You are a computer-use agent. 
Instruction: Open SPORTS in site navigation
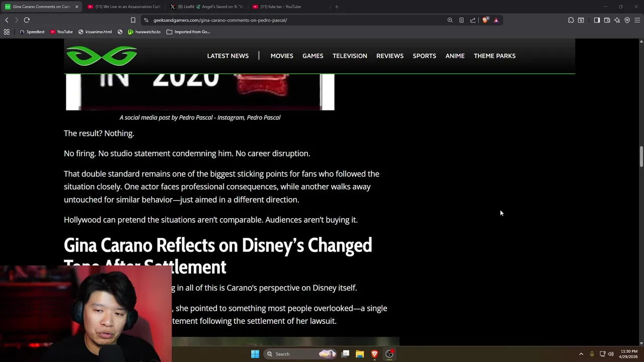pos(425,56)
